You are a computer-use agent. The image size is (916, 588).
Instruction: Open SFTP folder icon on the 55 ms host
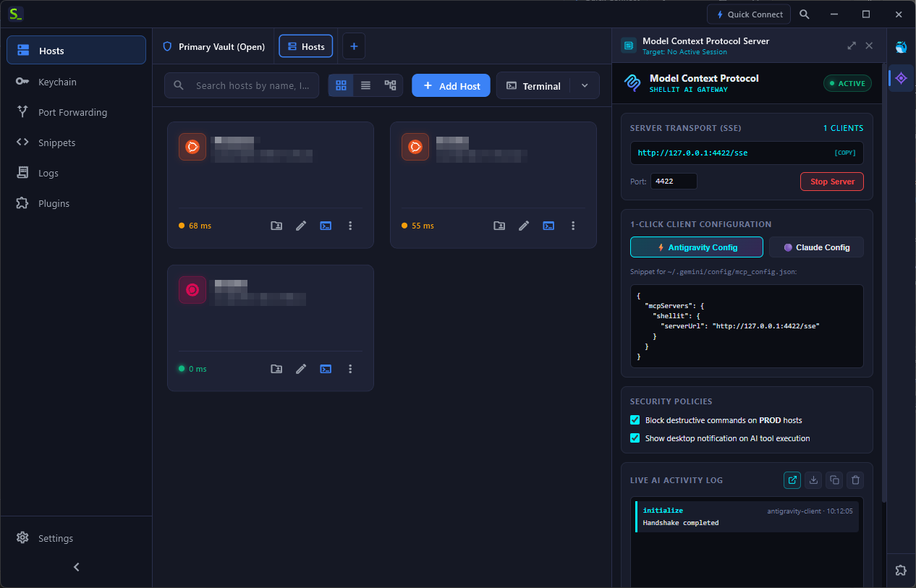(x=499, y=226)
